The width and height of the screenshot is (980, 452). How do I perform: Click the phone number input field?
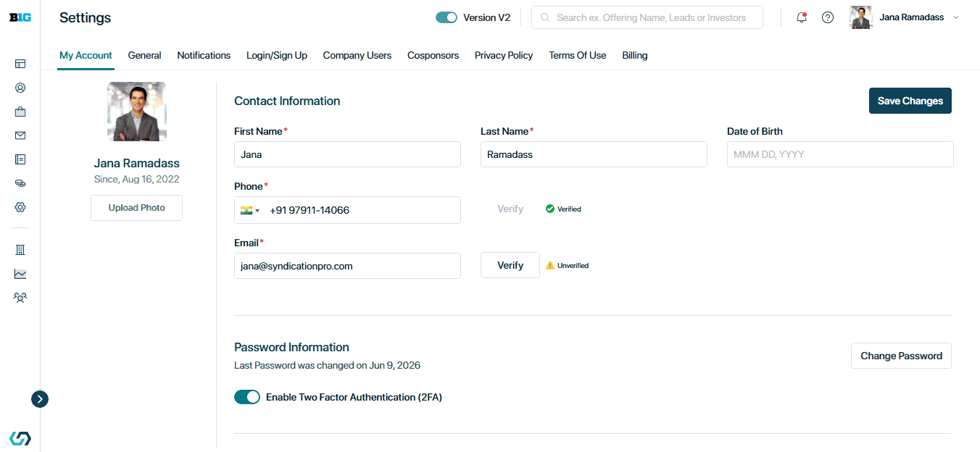coord(347,210)
